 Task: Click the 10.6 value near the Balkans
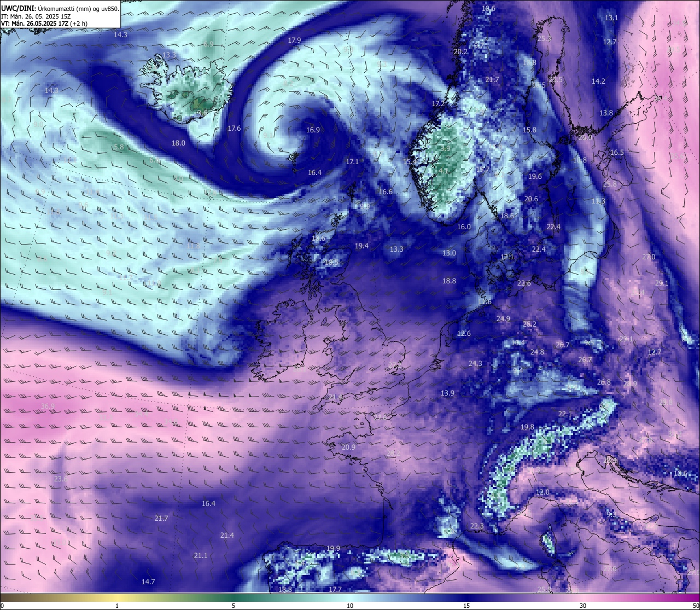pos(680,474)
